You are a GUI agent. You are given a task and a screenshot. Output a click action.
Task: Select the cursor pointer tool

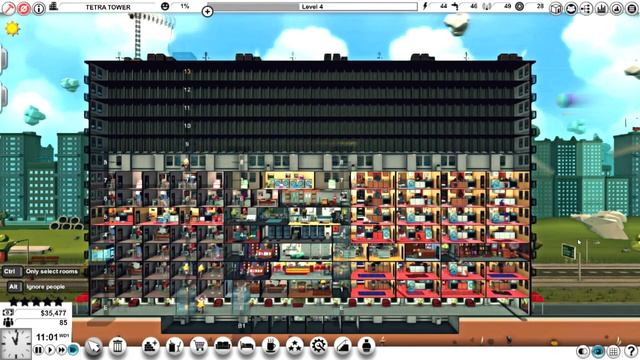[93, 347]
